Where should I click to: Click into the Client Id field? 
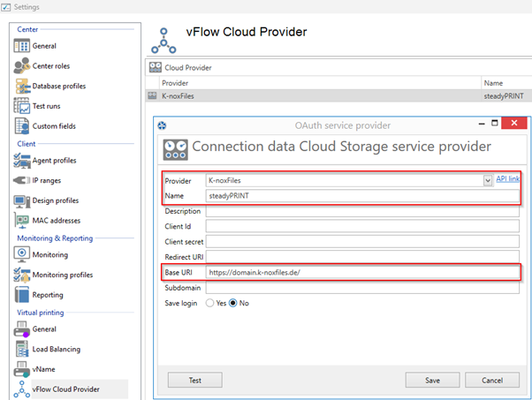361,226
